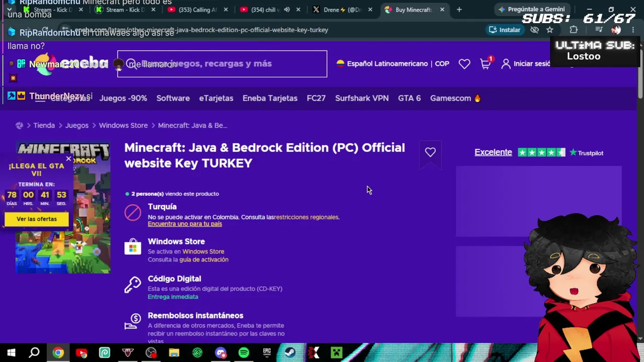Image resolution: width=644 pixels, height=362 pixels.
Task: Open Steam from taskbar
Action: (290, 352)
